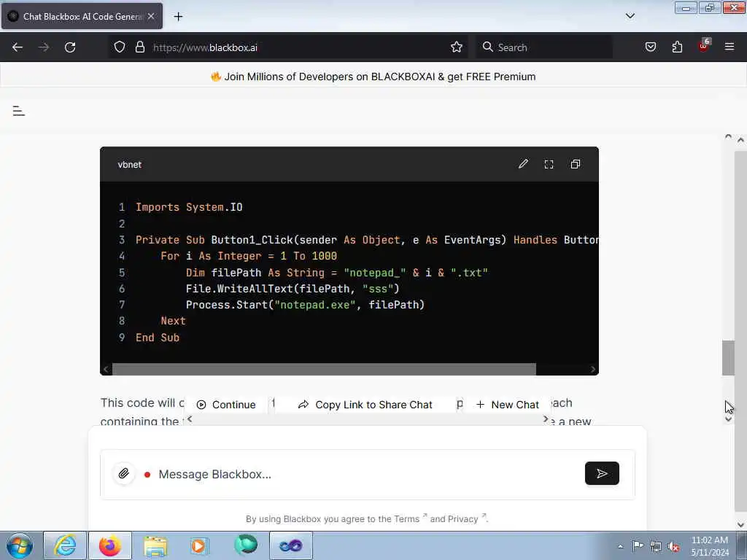Expand code block to fullscreen

coord(549,164)
